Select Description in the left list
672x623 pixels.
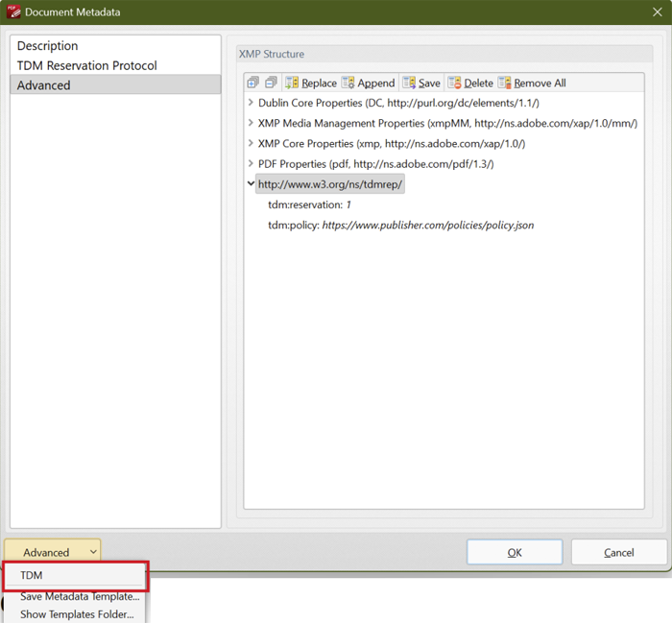[115, 46]
